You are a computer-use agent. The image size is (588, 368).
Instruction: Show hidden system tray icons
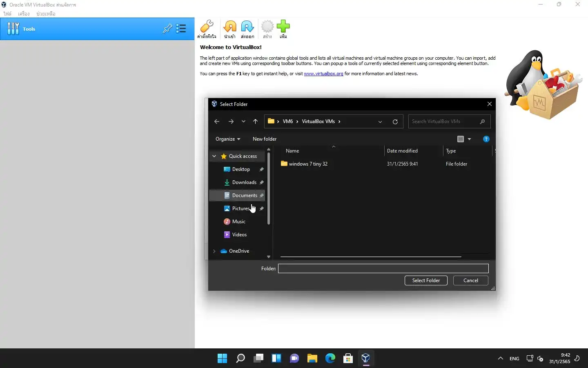pyautogui.click(x=500, y=358)
